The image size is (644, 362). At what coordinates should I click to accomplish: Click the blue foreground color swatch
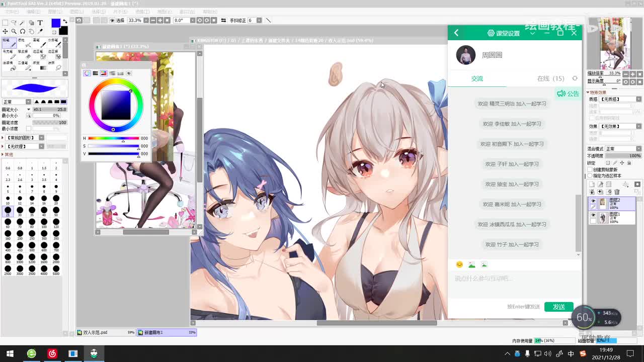[x=56, y=23]
